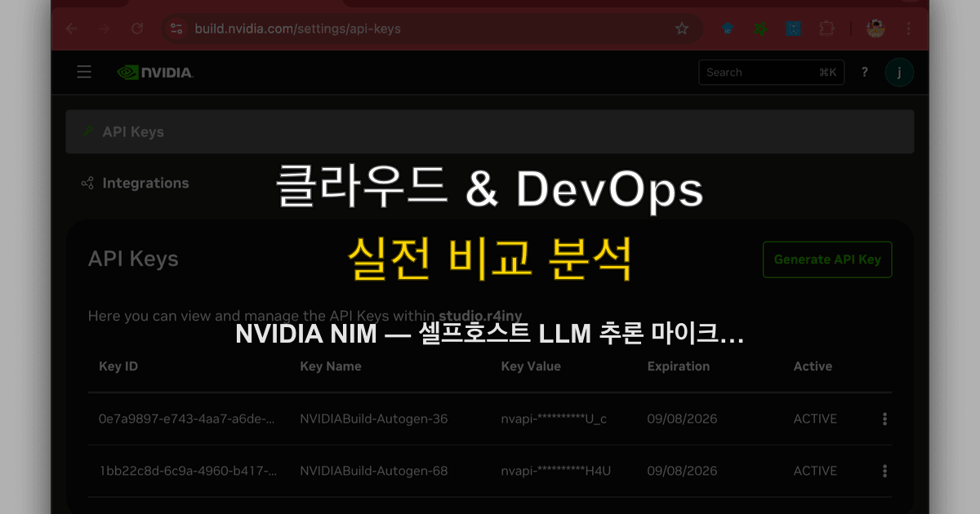The height and width of the screenshot is (514, 980).
Task: Go back using the browser back arrow
Action: coord(72,29)
